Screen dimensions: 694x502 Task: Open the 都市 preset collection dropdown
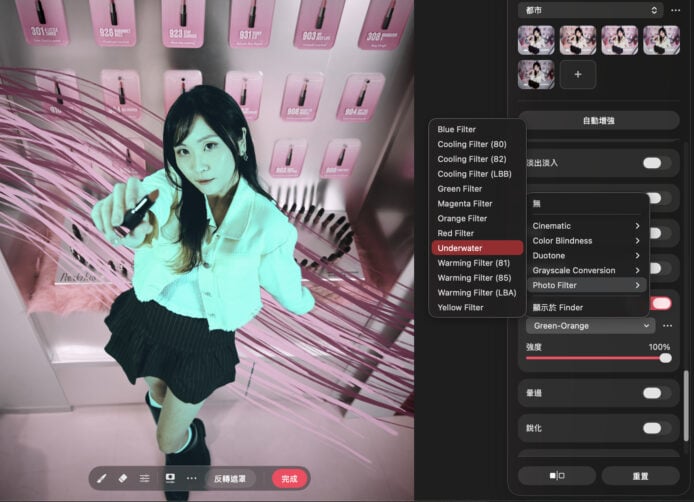pos(592,10)
